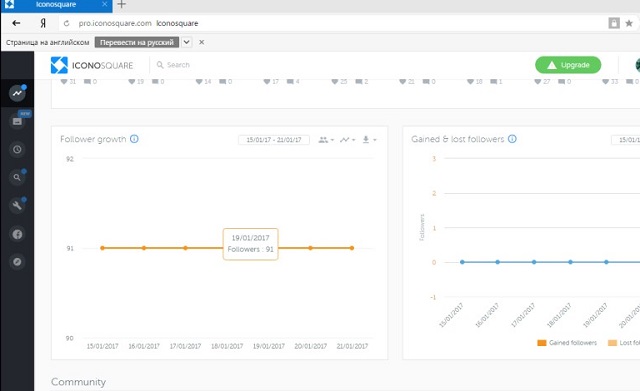Open the people metric dropdown on Follower growth
This screenshot has width=640, height=391.
[x=326, y=140]
